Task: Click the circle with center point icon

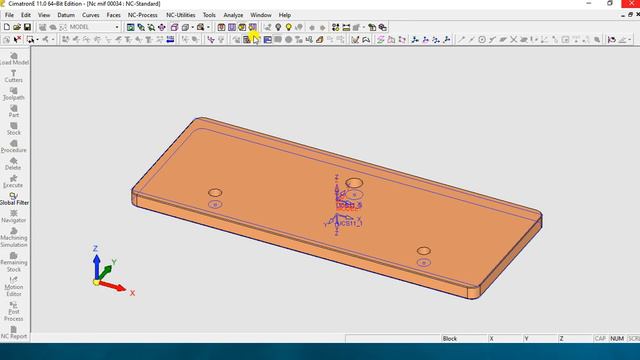Action: tap(482, 40)
